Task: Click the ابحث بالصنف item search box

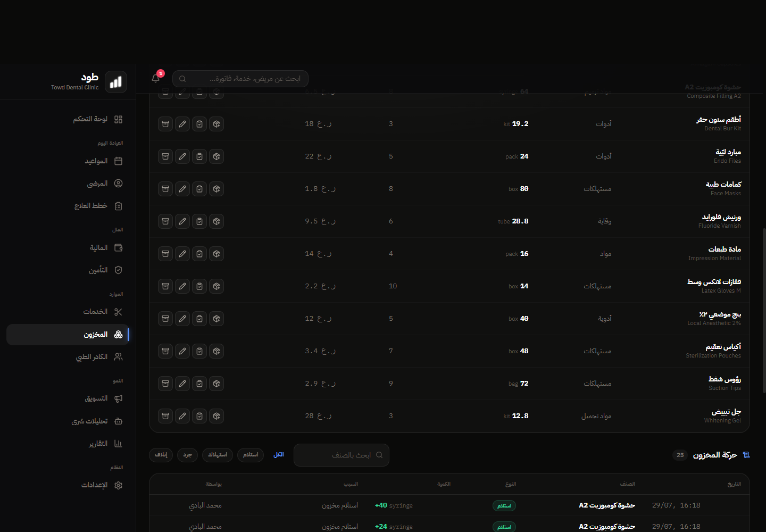Action: [342, 455]
